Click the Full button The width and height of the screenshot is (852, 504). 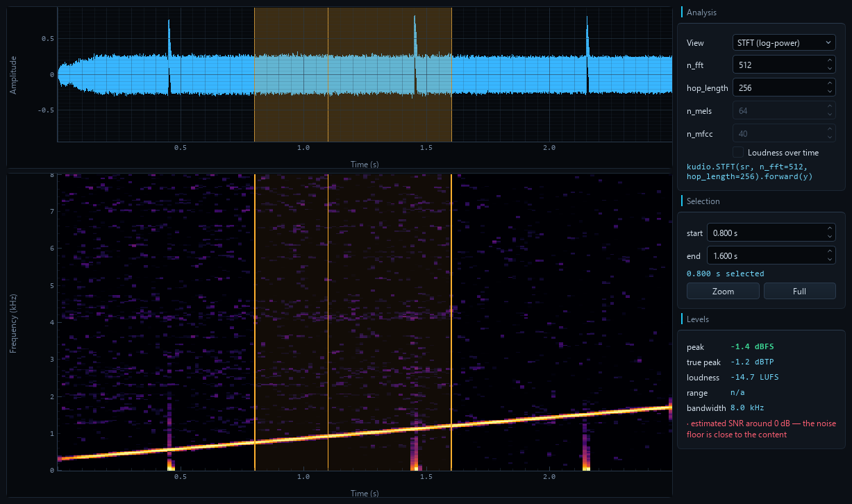click(x=800, y=292)
